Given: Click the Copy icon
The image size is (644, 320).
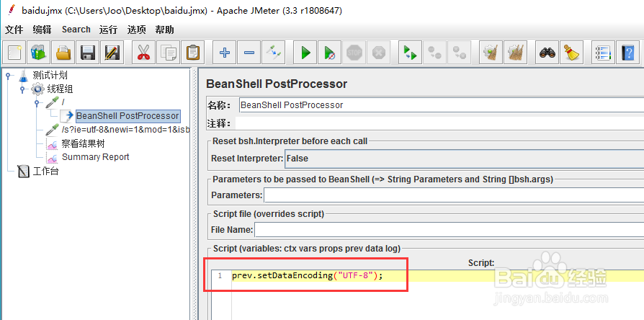Looking at the screenshot, I should [168, 53].
